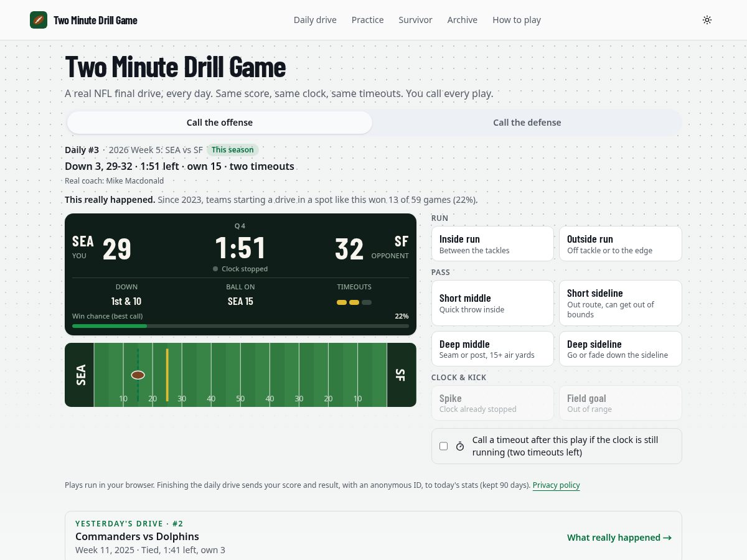
Task: Click the Daily #3 label
Action: click(82, 150)
